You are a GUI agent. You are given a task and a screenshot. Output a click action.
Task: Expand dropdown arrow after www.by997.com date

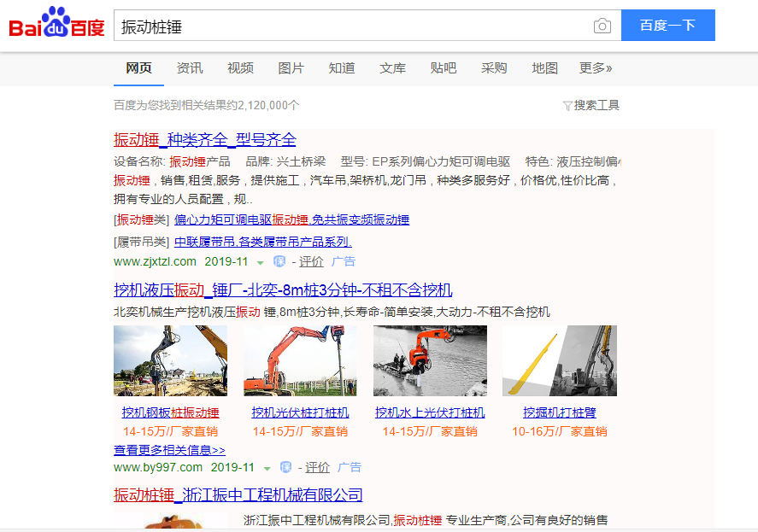[267, 469]
